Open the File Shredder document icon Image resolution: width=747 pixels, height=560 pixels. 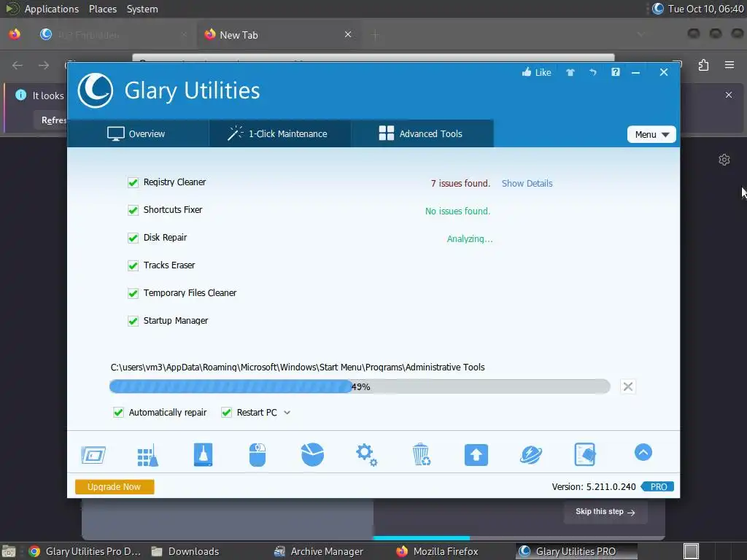coord(585,454)
